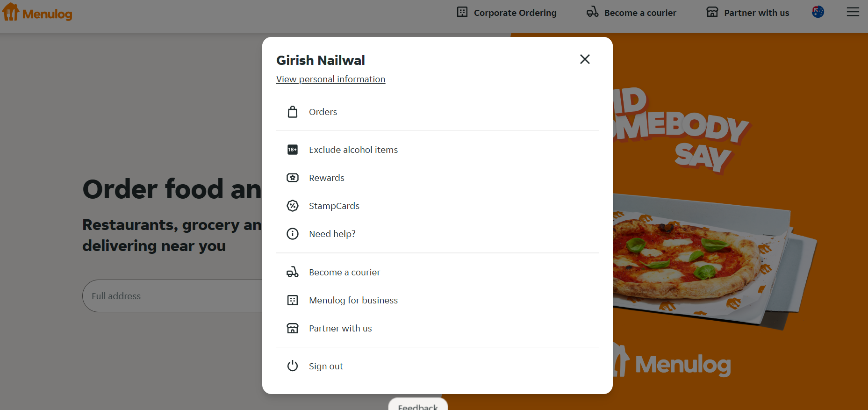The height and width of the screenshot is (410, 868).
Task: Click the Orders shopping bag icon
Action: 293,112
